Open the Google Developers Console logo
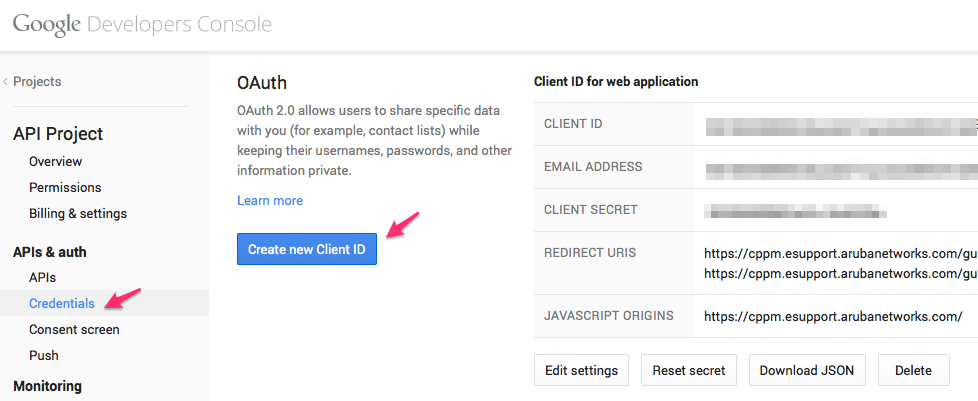Viewport: 978px width, 401px height. coord(142,24)
